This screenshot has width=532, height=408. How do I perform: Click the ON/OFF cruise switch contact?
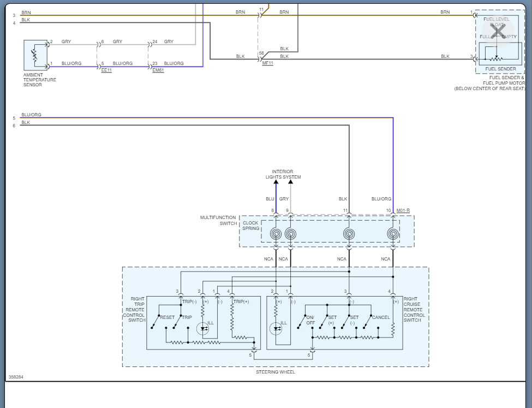point(301,322)
